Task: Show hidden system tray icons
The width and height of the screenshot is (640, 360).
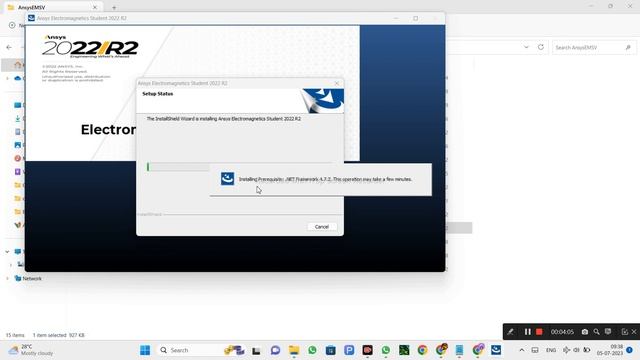Action: pos(522,350)
